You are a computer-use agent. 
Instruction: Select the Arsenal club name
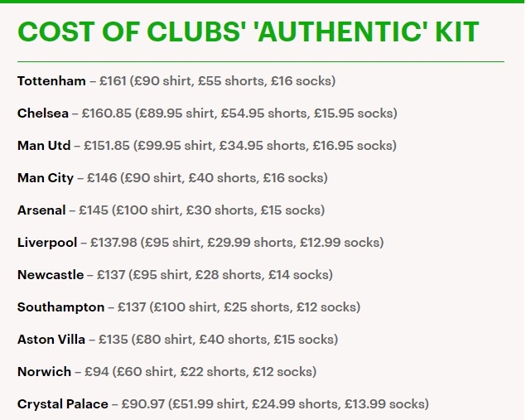(41, 210)
